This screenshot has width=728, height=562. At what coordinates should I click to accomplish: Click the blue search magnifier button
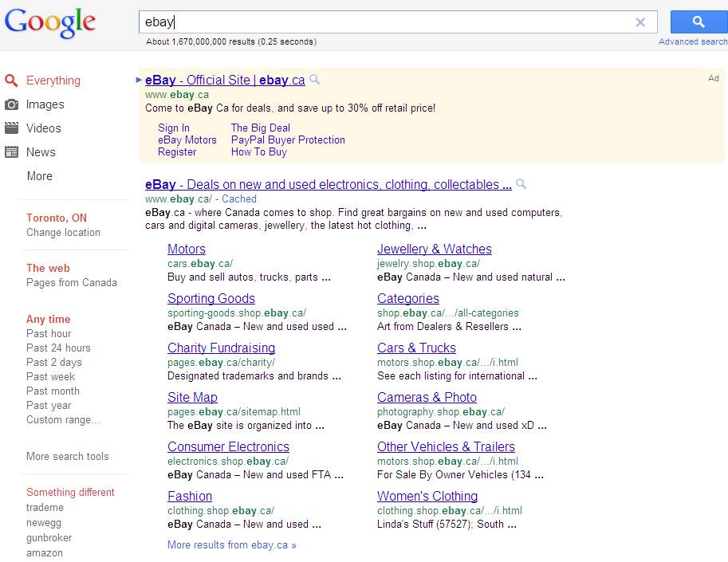698,22
